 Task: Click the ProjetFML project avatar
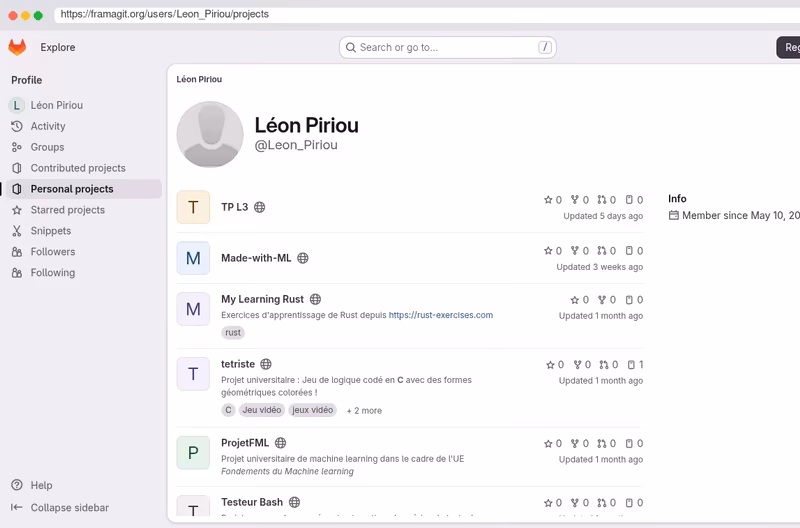tap(193, 452)
